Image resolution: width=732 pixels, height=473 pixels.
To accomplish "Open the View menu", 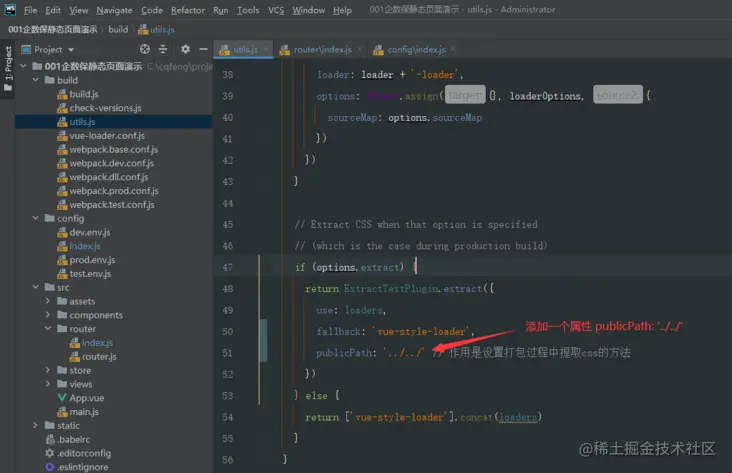I will click(78, 10).
